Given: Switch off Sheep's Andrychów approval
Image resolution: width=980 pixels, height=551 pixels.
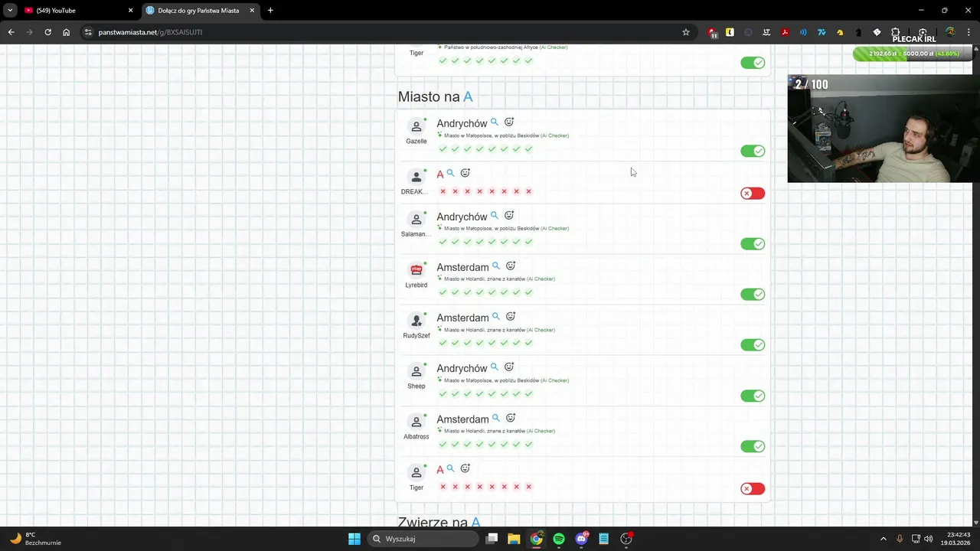Looking at the screenshot, I should 753,396.
